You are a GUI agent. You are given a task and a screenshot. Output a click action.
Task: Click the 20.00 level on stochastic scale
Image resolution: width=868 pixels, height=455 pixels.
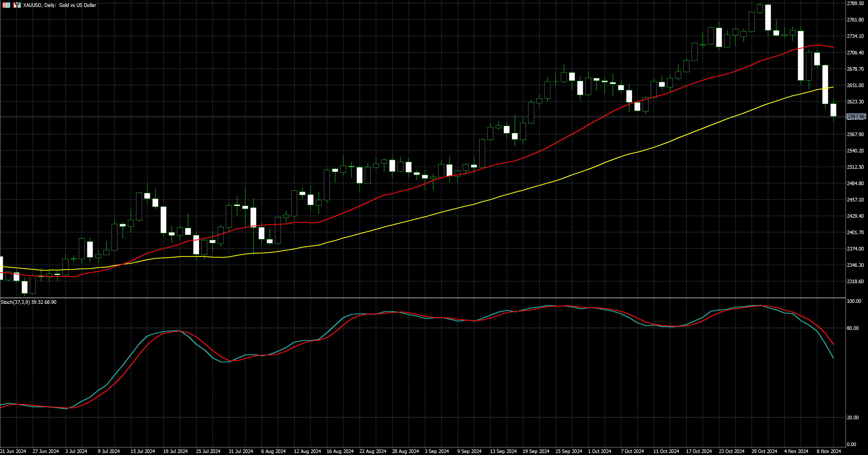coord(852,417)
